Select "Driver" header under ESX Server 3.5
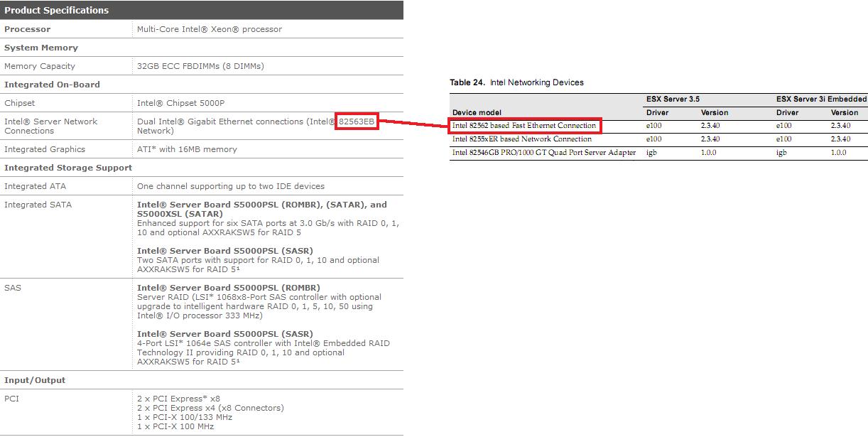 657,112
